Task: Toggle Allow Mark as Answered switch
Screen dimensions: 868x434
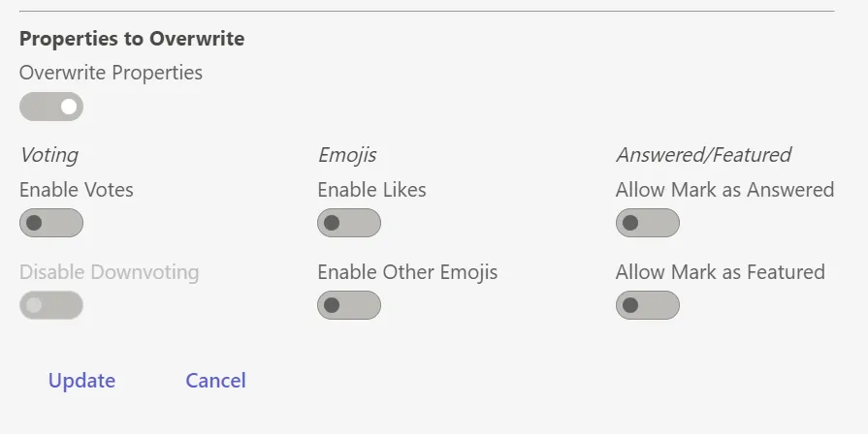Action: pos(647,223)
